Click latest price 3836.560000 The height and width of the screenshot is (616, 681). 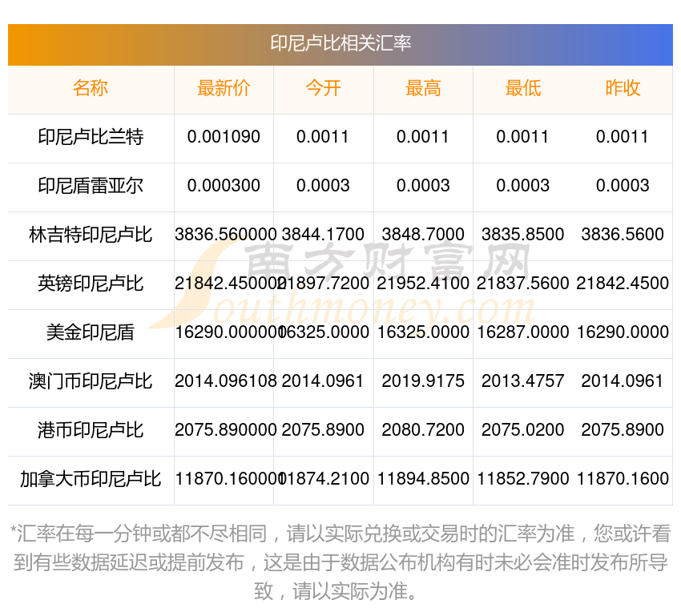tap(225, 235)
